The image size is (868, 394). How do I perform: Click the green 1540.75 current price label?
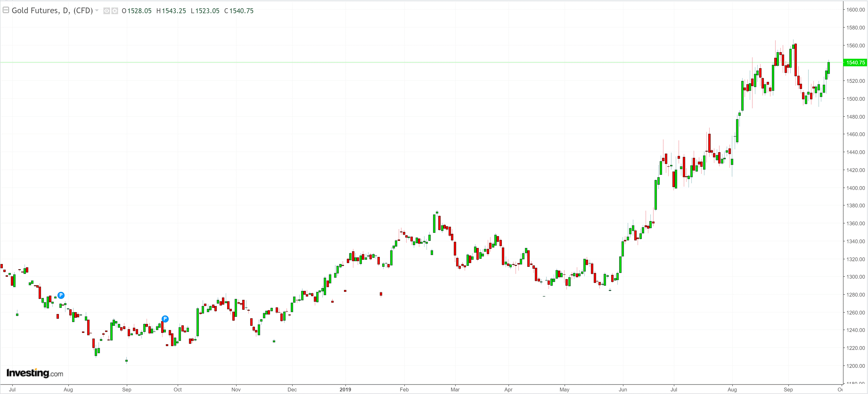[855, 63]
